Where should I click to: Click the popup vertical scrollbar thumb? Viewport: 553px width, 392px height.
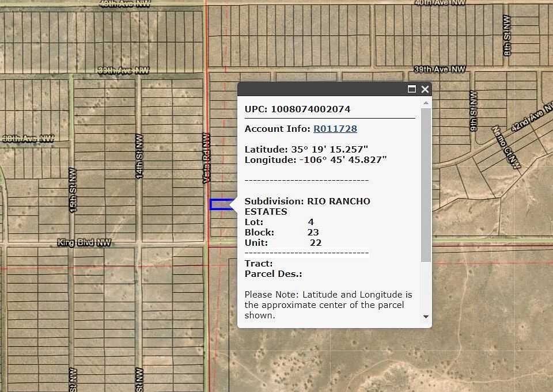tap(426, 185)
